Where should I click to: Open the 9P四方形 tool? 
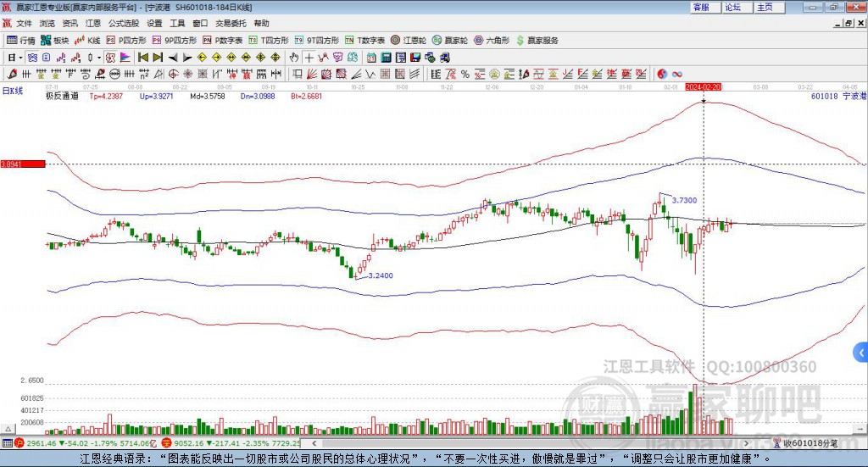pos(175,41)
